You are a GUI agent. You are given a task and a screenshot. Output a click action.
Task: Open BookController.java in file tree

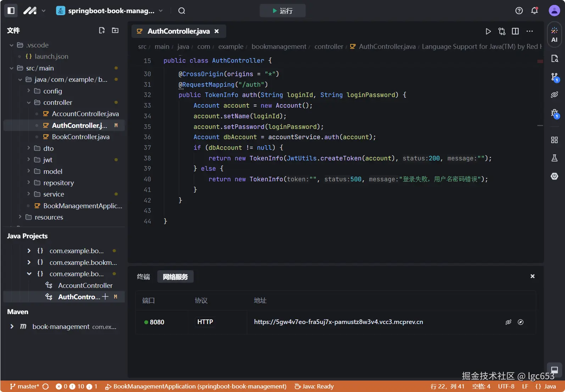[x=80, y=137]
